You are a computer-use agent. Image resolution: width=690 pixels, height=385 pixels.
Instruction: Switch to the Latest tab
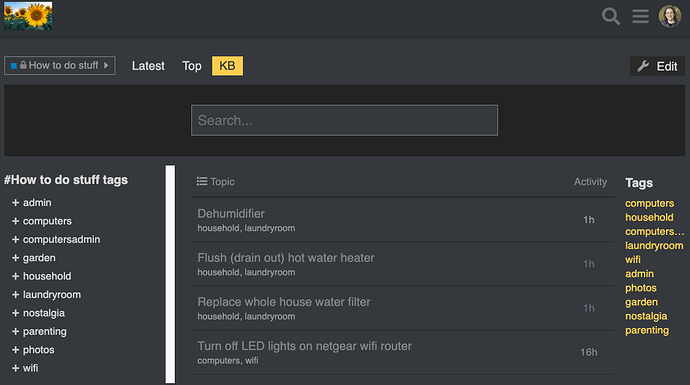[148, 66]
